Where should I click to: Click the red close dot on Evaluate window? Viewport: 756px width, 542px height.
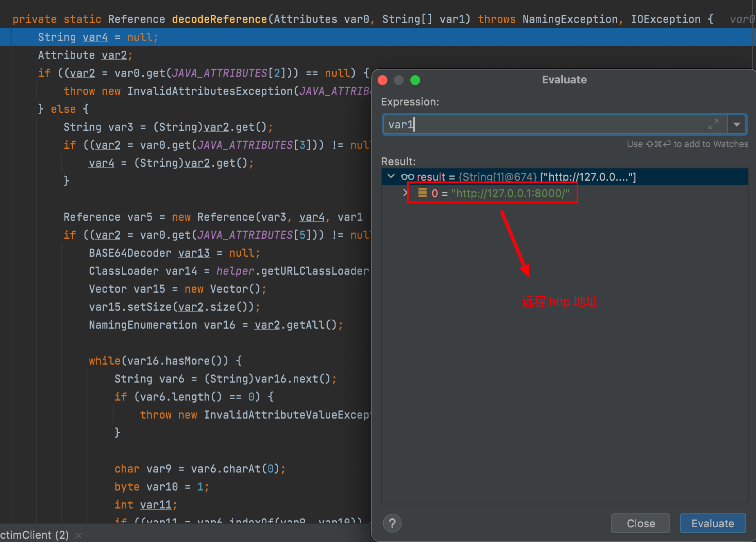point(383,80)
